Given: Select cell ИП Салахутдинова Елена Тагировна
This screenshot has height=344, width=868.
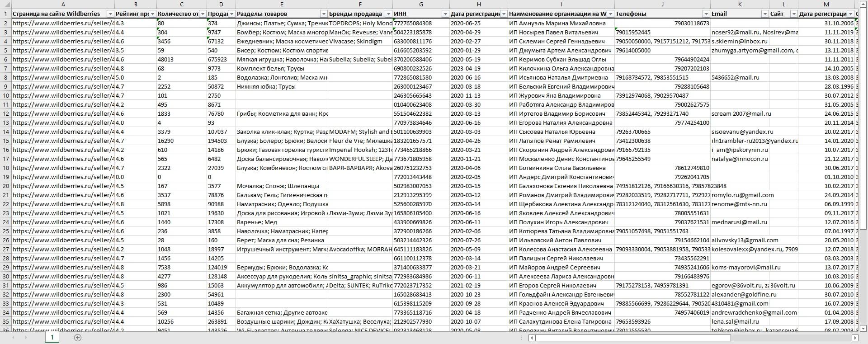Looking at the screenshot, I should (561, 321).
